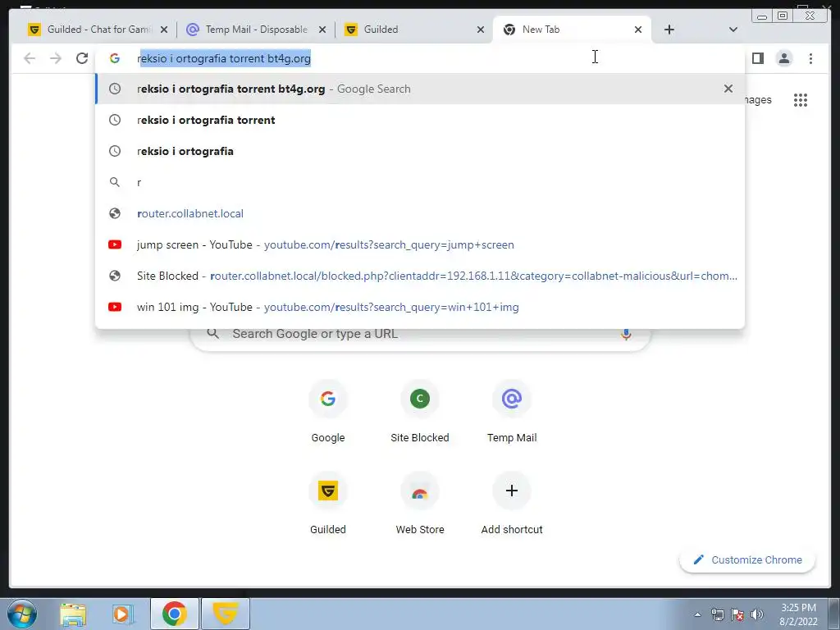
Task: Click the YouTube icon of 'jump screen' suggestion
Action: click(115, 244)
